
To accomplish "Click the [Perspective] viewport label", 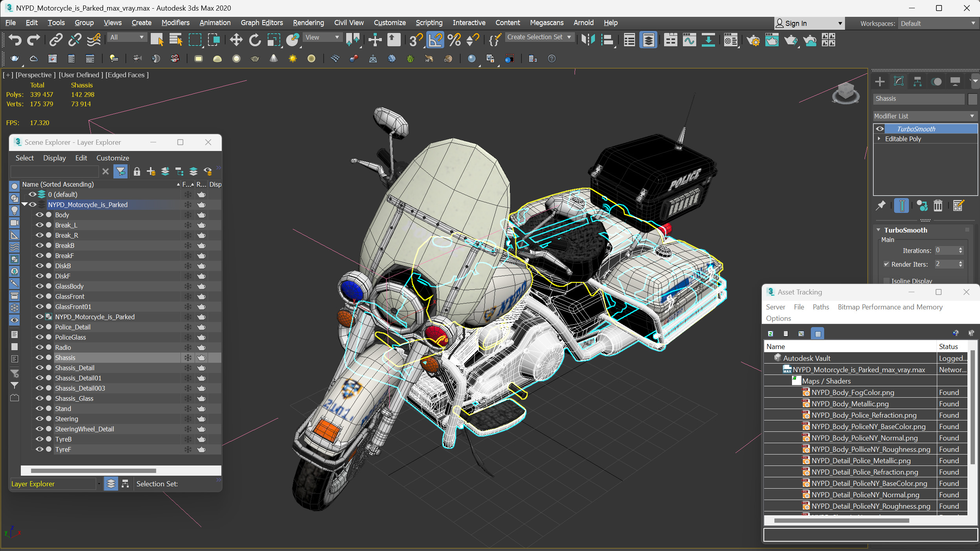I will pos(35,75).
